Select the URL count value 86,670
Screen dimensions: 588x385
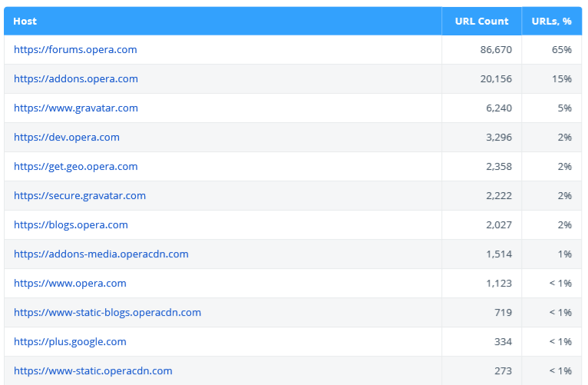pyautogui.click(x=496, y=49)
